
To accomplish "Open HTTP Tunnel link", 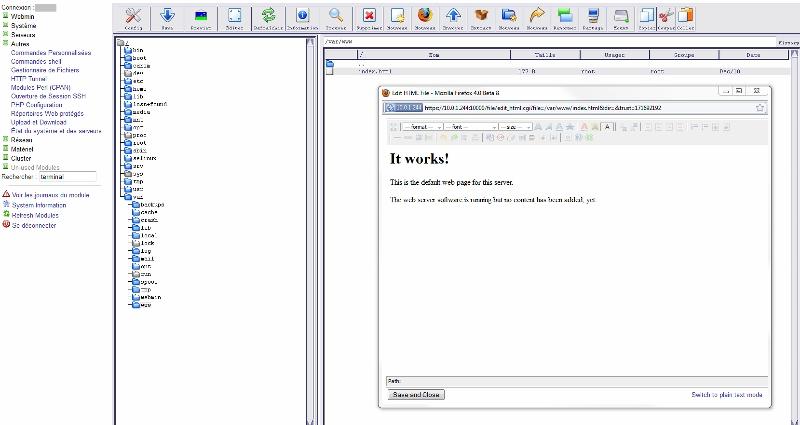I will pos(29,79).
